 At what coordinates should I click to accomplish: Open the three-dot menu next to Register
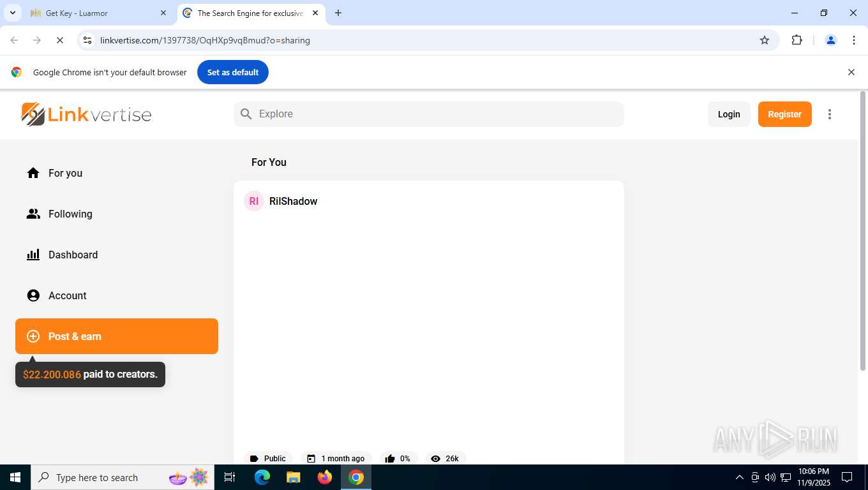tap(830, 114)
